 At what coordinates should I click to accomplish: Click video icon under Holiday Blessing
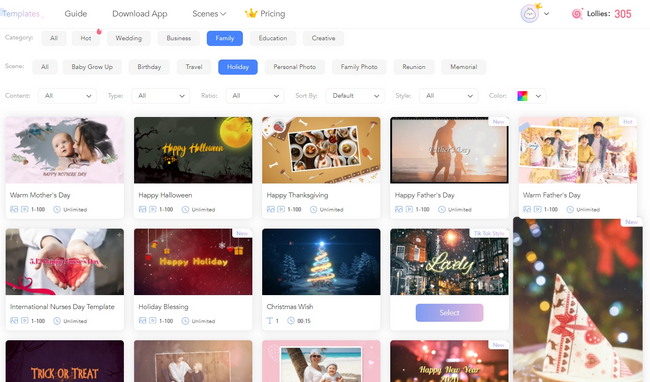click(153, 321)
